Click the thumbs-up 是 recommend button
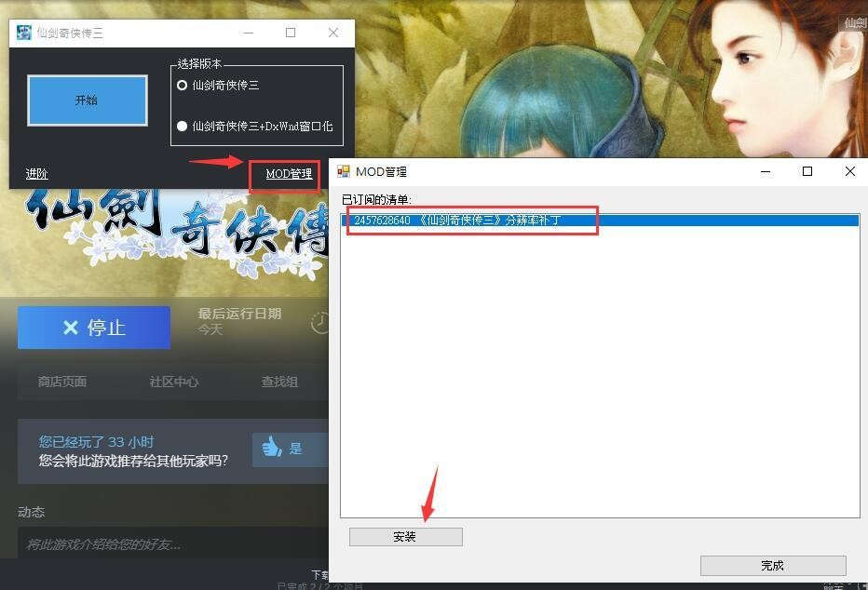This screenshot has height=590, width=868. [x=291, y=449]
